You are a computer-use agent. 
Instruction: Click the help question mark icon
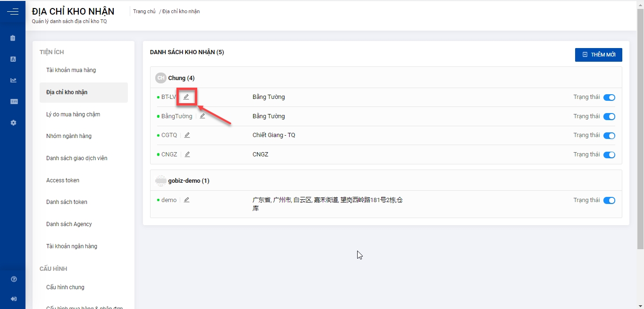14,279
